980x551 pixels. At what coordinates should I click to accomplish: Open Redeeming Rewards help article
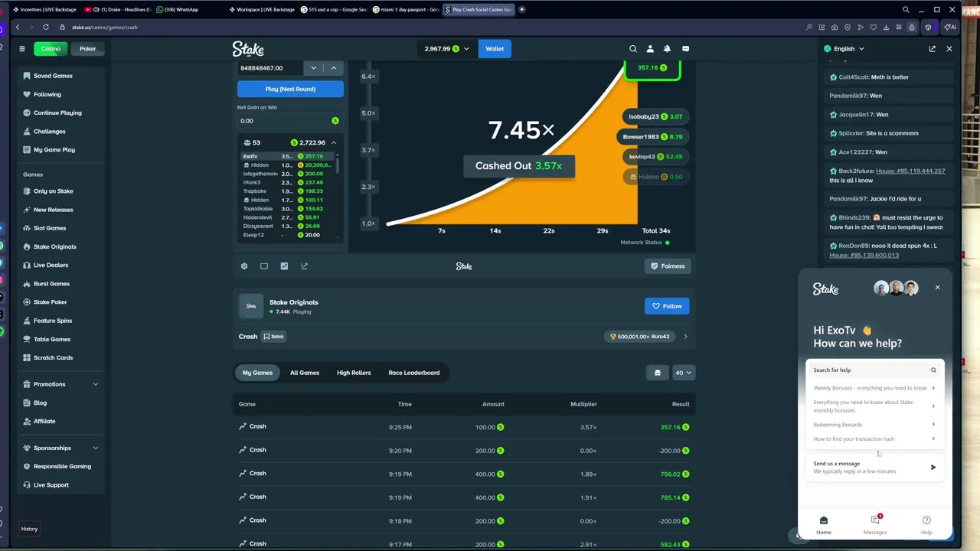tap(874, 425)
